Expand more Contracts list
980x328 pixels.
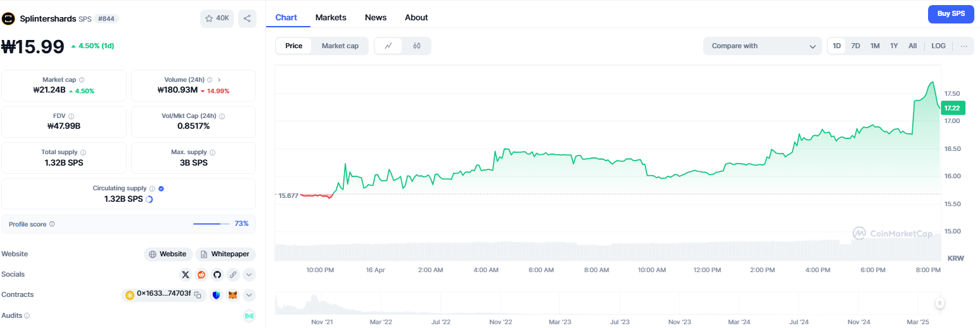(x=249, y=295)
